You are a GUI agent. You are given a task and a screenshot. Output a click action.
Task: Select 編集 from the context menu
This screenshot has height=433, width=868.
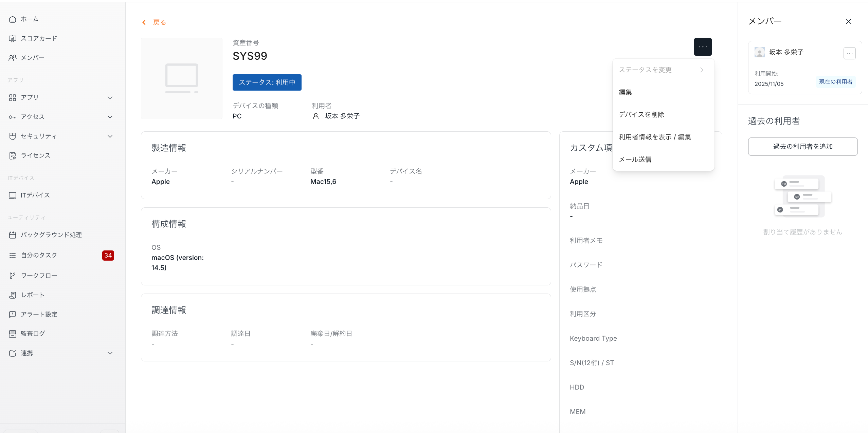pyautogui.click(x=625, y=92)
